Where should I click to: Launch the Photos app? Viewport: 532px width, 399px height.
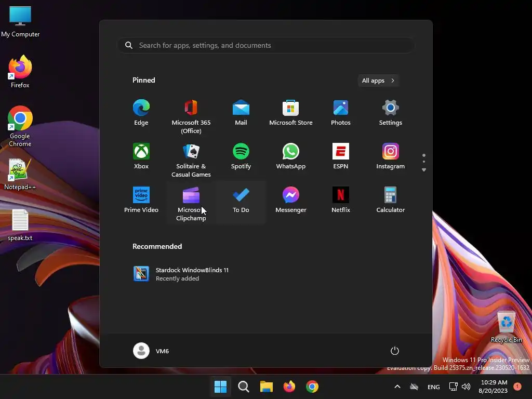(341, 113)
